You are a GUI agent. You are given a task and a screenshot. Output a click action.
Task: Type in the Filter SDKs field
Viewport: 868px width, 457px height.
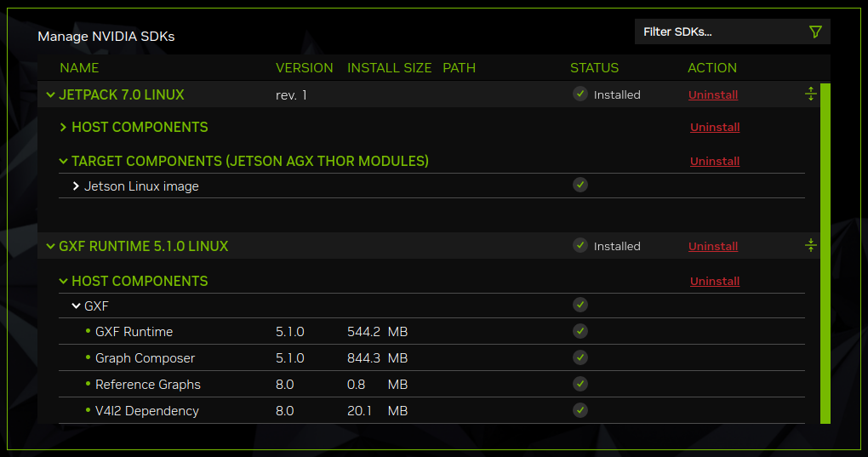tap(719, 32)
